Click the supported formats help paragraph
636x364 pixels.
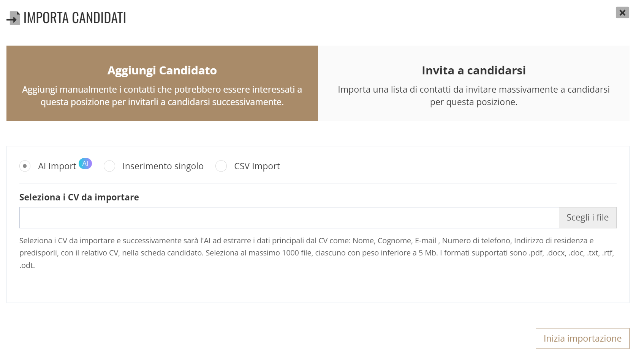pos(317,253)
